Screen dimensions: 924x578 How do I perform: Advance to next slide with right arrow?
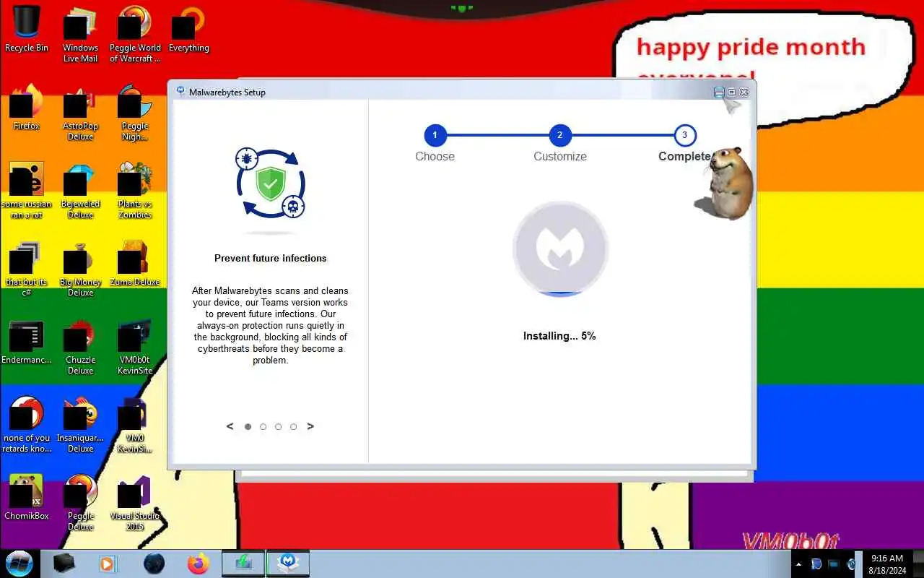pyautogui.click(x=310, y=426)
